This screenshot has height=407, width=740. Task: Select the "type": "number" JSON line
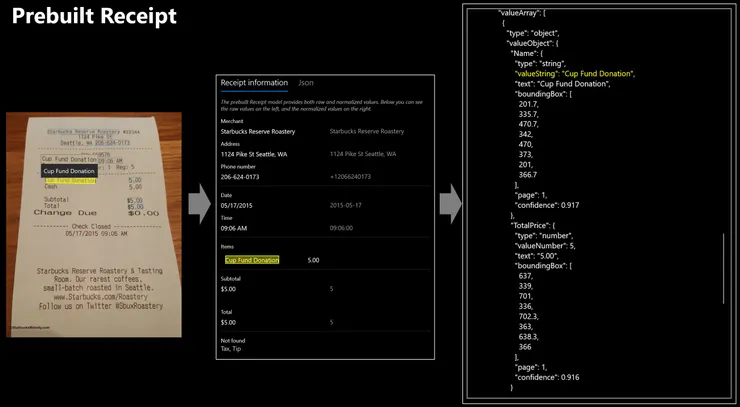coord(544,236)
